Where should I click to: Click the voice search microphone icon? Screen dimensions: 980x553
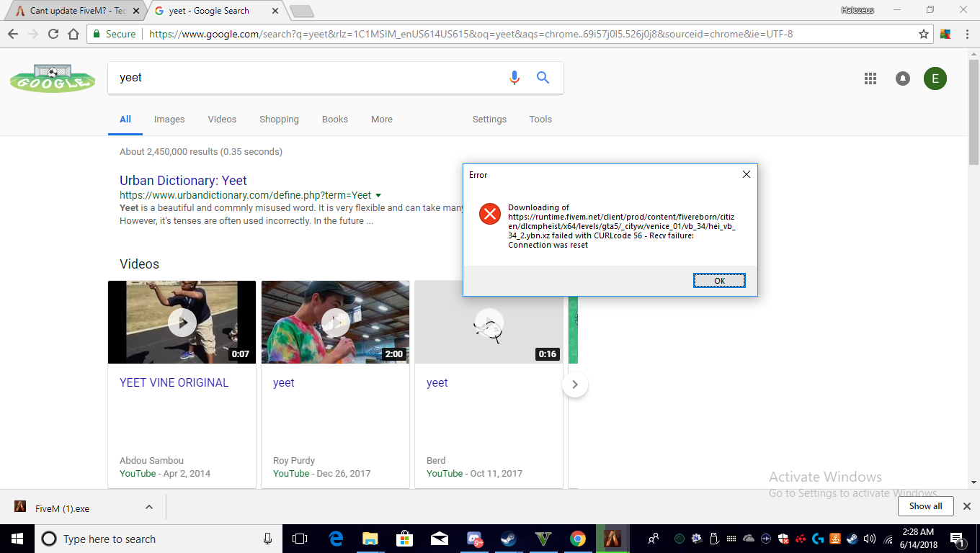[x=514, y=78]
